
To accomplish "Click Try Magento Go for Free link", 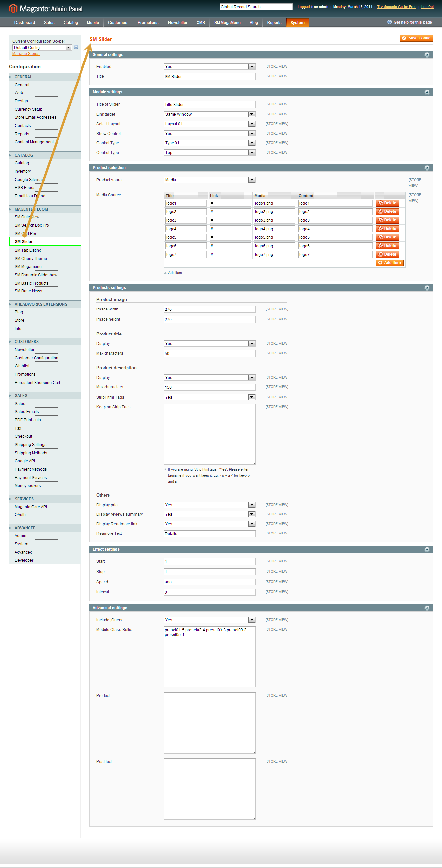I will [397, 7].
